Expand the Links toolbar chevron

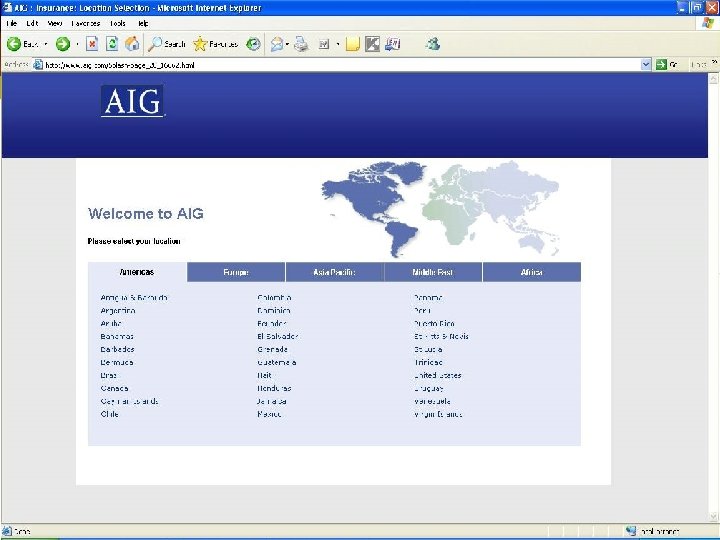(714, 62)
